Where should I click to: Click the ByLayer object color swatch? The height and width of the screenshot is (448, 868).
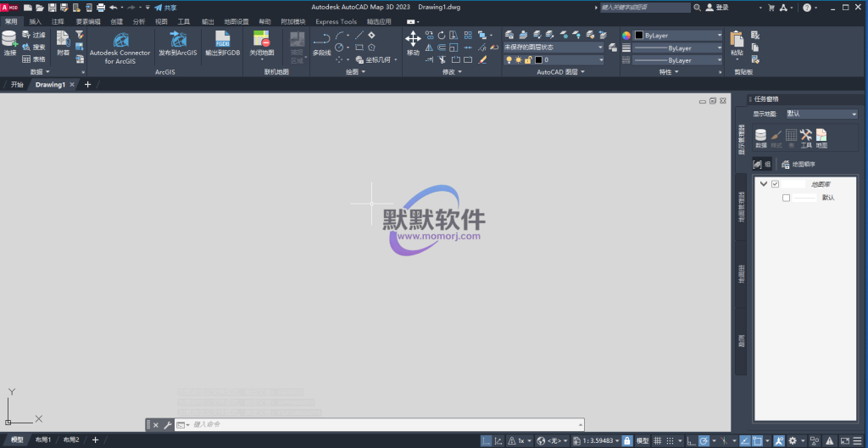coord(640,36)
